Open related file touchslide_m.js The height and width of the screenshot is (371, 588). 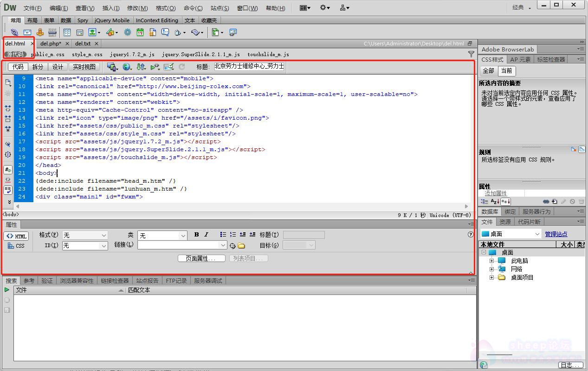pyautogui.click(x=268, y=54)
